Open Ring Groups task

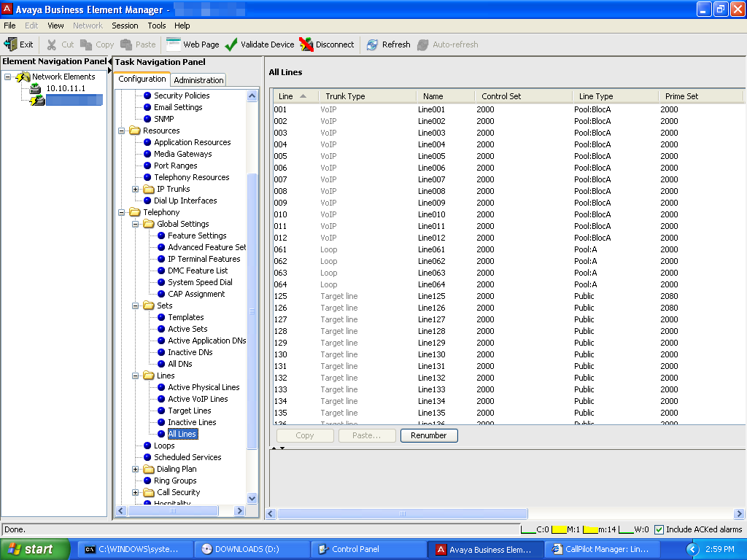point(175,481)
